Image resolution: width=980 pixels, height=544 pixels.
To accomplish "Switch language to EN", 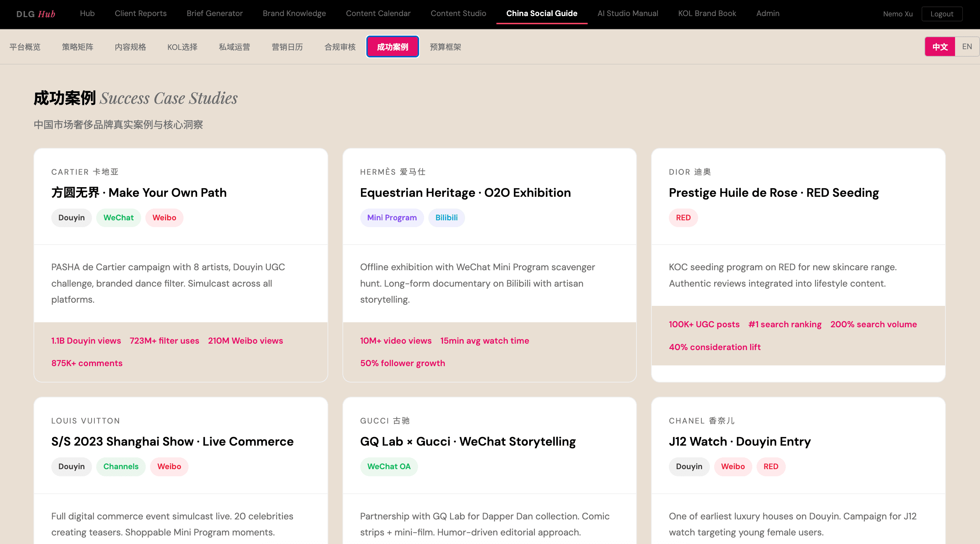I will pyautogui.click(x=967, y=46).
